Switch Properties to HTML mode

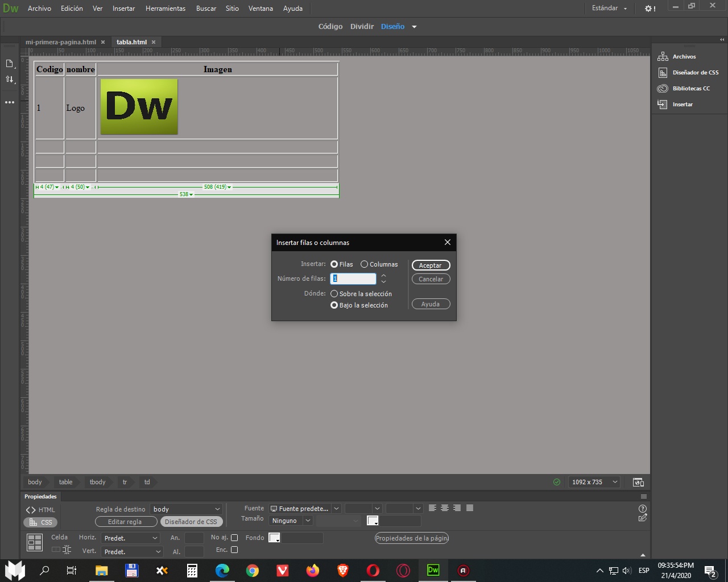point(40,510)
